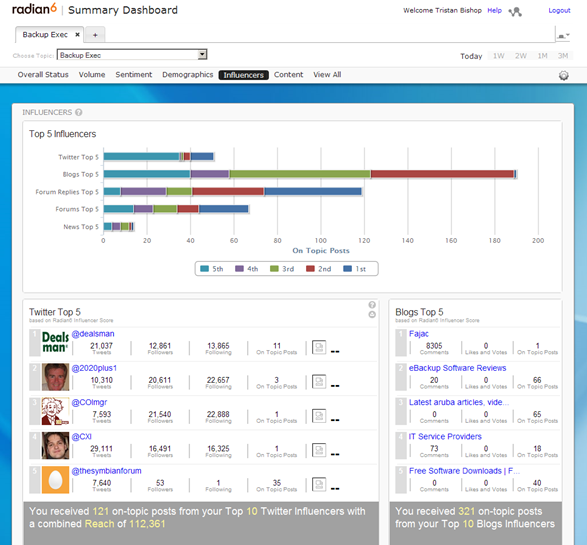The image size is (587, 545).
Task: Select the Influencers tab
Action: pyautogui.click(x=244, y=75)
